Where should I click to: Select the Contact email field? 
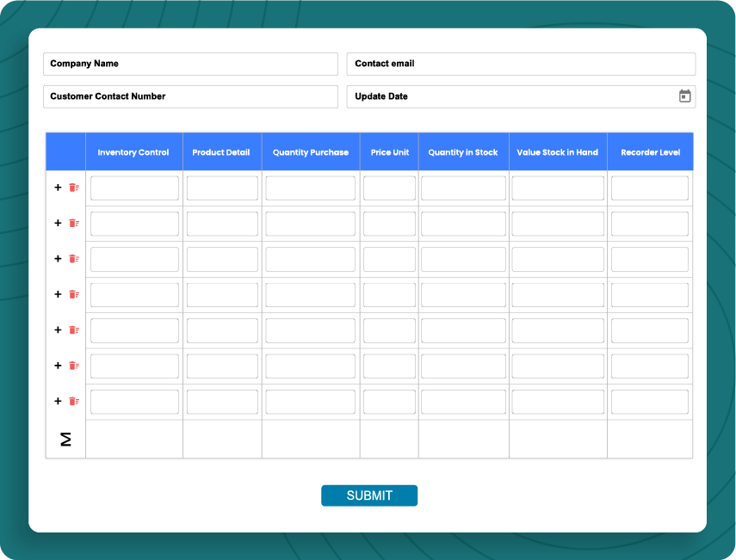click(520, 64)
